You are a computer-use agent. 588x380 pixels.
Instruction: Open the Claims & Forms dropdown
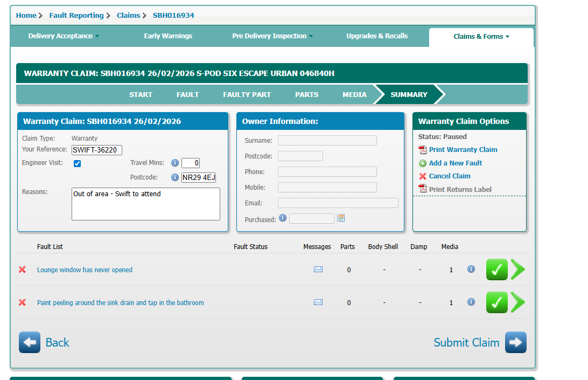(x=481, y=37)
